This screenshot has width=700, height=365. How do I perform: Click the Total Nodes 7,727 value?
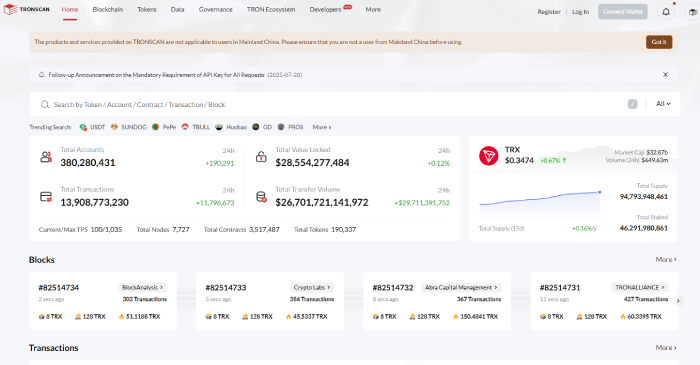pyautogui.click(x=181, y=229)
